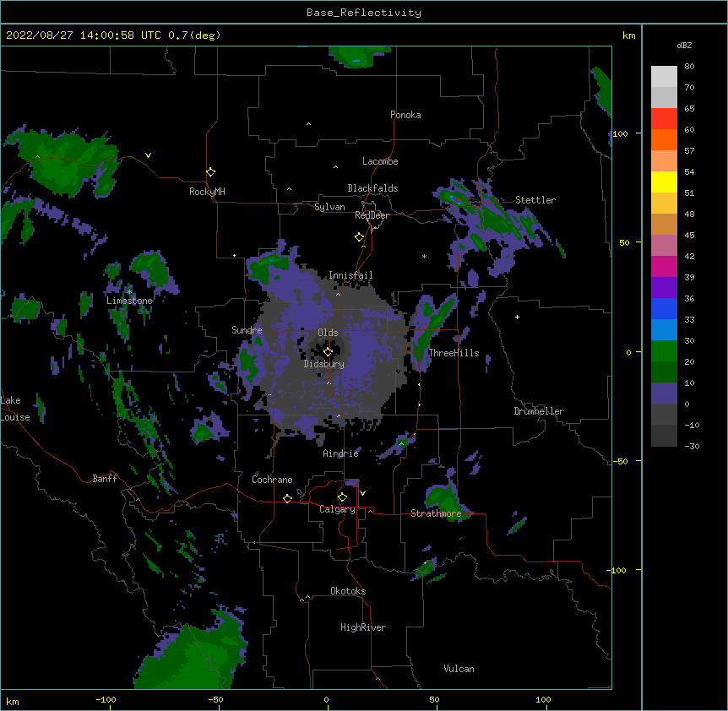
Task: Pick the purple swatch between 39 and 36
Action: [x=664, y=288]
